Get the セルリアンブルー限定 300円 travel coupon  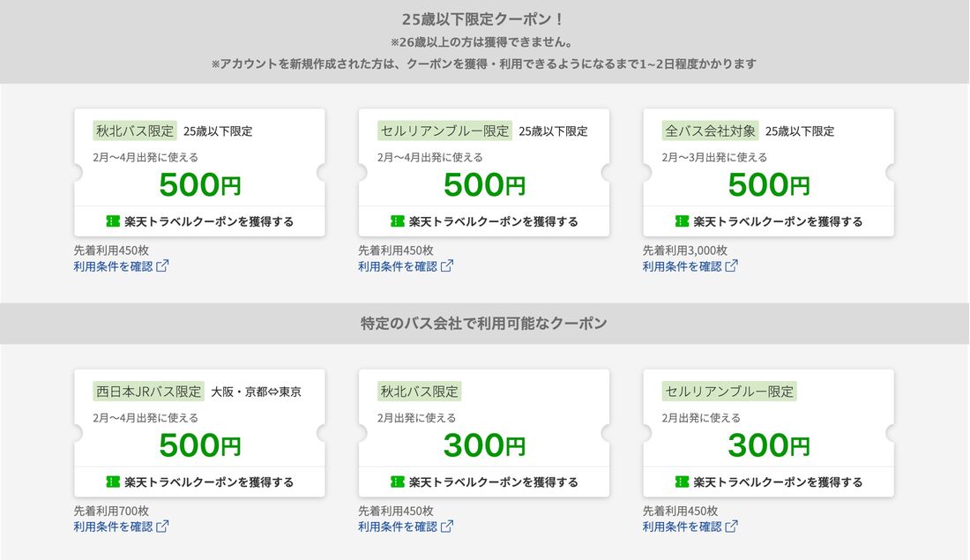[768, 482]
